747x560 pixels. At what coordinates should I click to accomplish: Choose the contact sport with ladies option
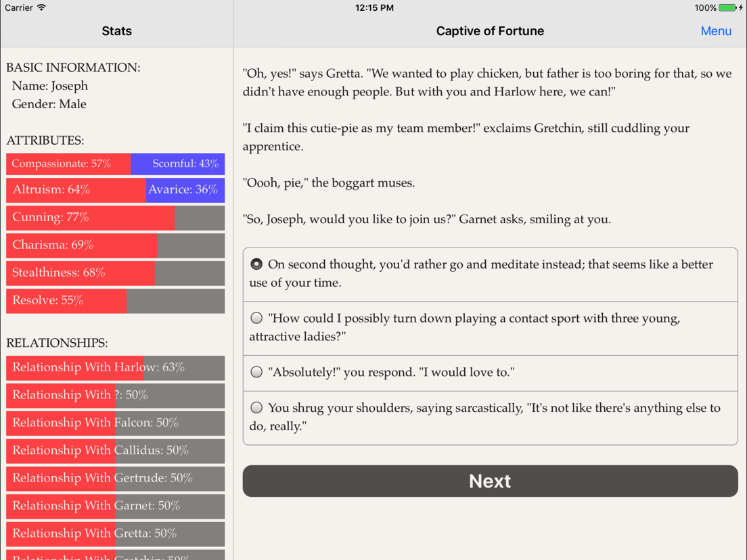coord(490,328)
